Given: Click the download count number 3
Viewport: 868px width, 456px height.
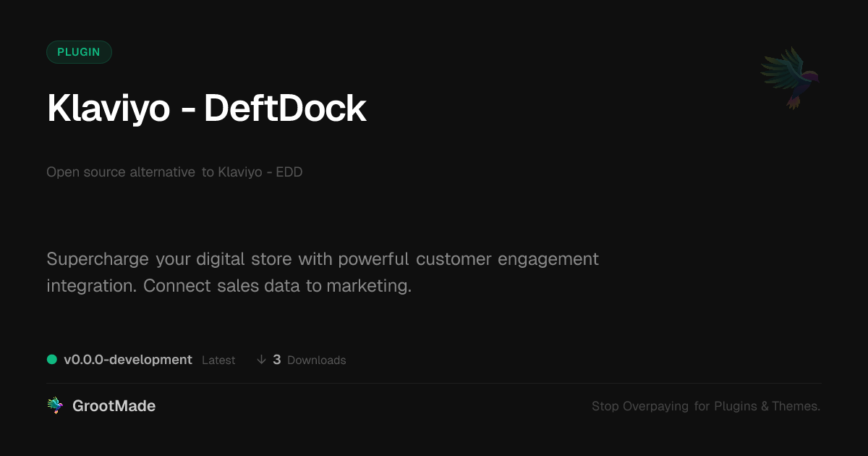Looking at the screenshot, I should coord(277,360).
